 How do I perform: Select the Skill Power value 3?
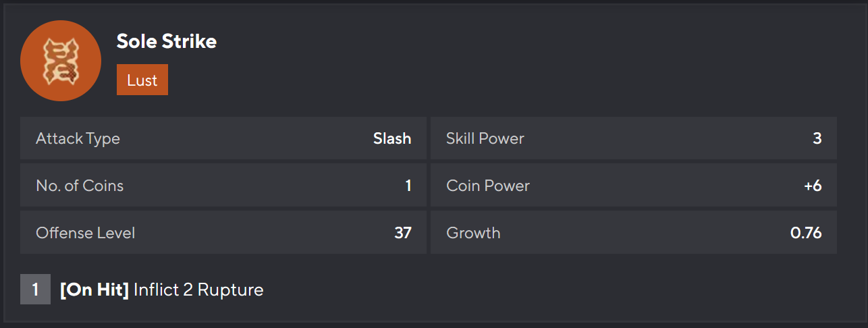[x=817, y=139]
